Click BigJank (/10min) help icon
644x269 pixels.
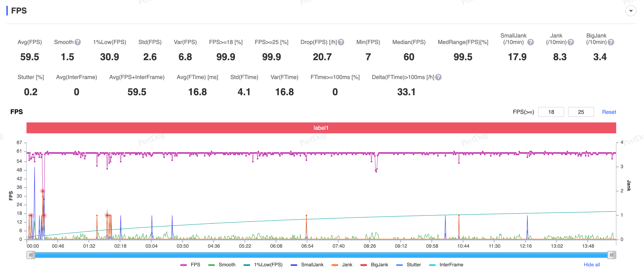[x=611, y=42]
